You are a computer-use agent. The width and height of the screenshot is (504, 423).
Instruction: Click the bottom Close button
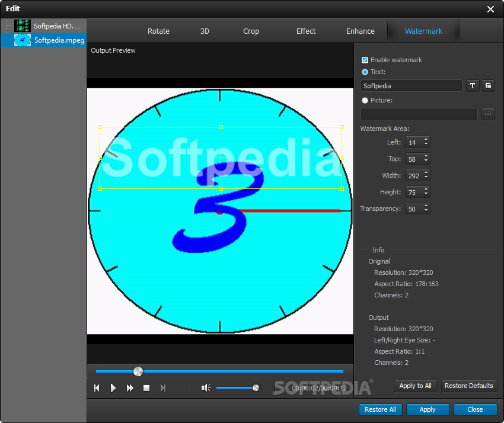[475, 409]
